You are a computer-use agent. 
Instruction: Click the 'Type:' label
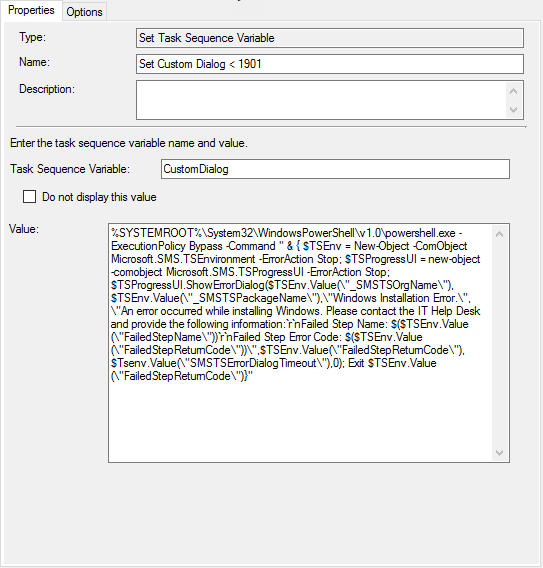[33, 37]
